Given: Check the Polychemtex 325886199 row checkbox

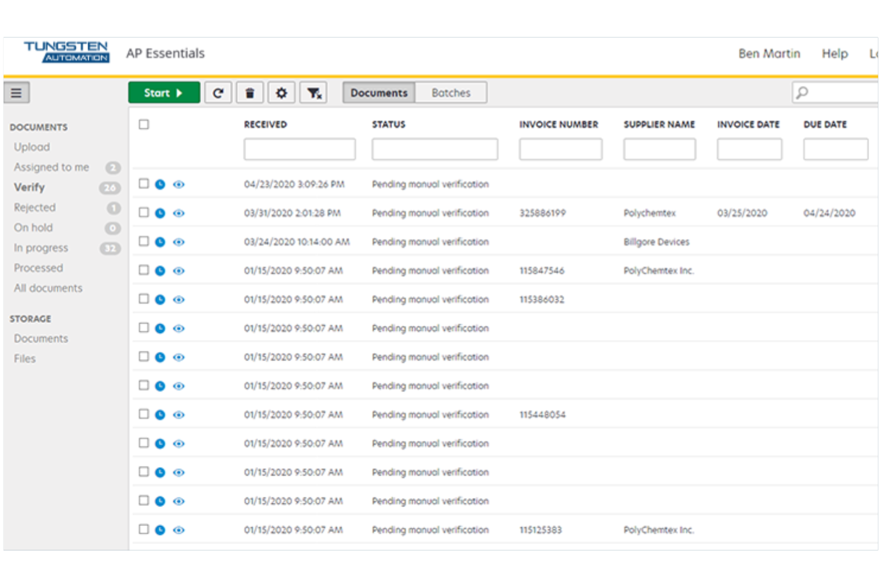Looking at the screenshot, I should (x=144, y=212).
